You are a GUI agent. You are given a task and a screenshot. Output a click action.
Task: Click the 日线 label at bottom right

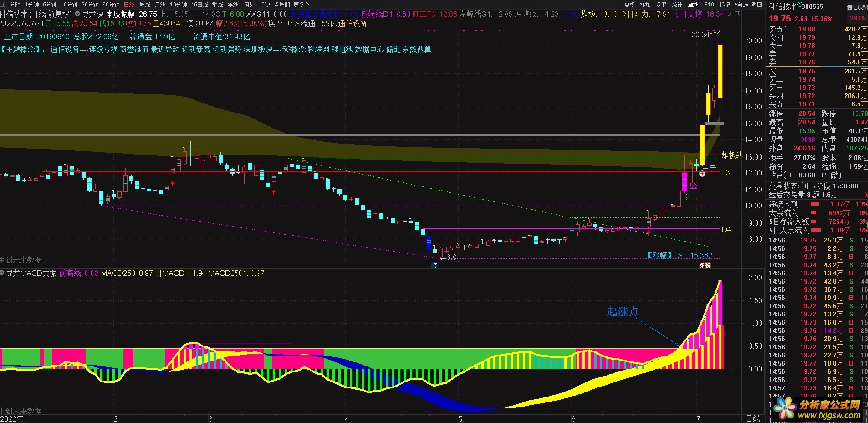click(753, 418)
